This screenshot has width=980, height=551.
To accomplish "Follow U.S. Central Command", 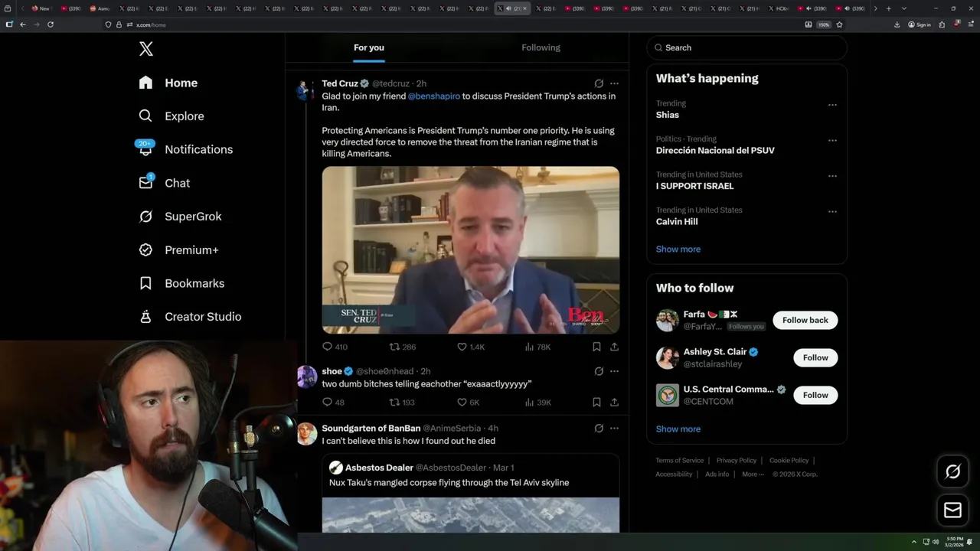I will (x=815, y=395).
